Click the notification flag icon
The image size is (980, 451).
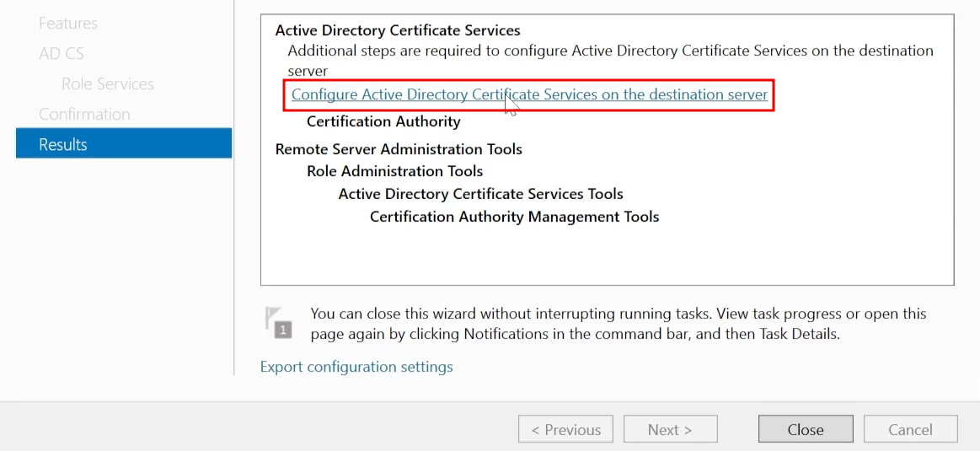[x=277, y=322]
